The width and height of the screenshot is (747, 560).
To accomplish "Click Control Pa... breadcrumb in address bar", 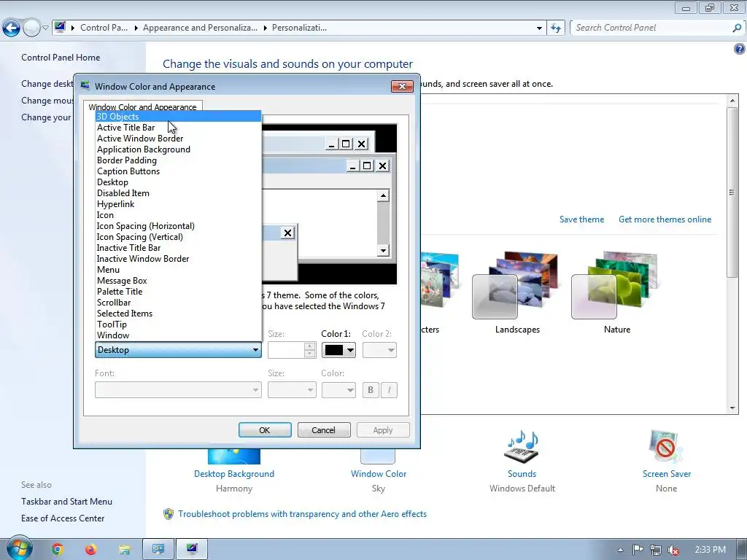I will point(104,28).
